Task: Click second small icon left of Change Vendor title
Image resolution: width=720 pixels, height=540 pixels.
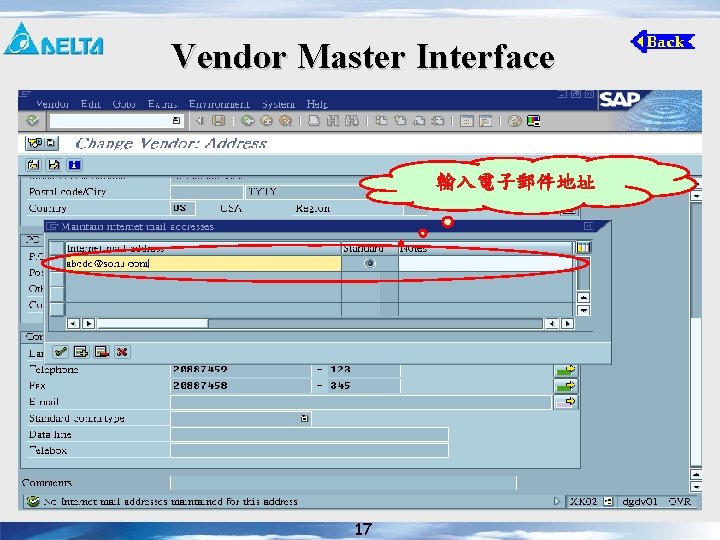Action: tap(51, 143)
